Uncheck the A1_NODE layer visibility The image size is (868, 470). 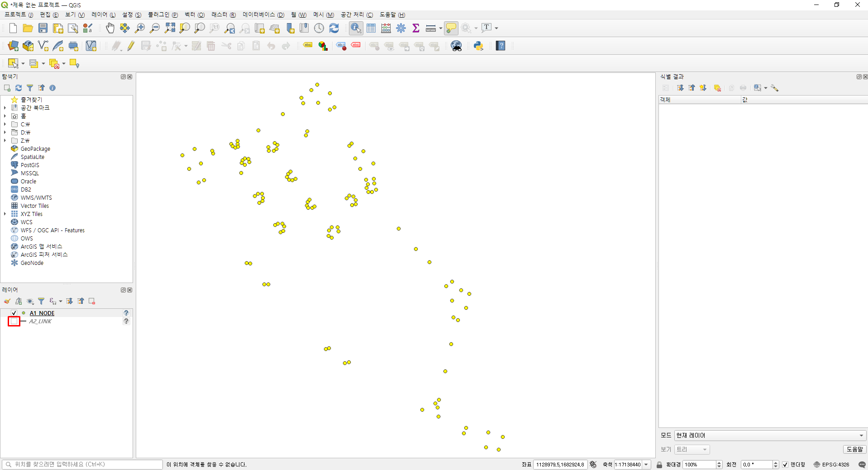14,313
